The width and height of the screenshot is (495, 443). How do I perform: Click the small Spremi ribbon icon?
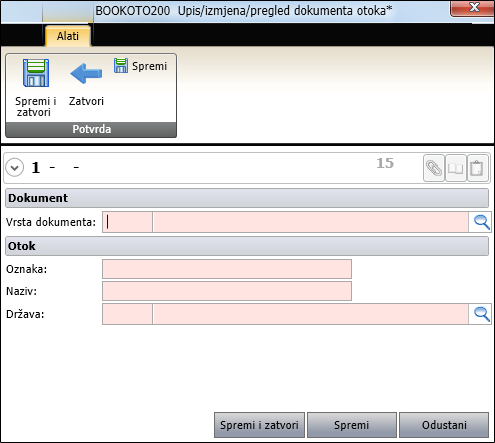click(x=121, y=65)
